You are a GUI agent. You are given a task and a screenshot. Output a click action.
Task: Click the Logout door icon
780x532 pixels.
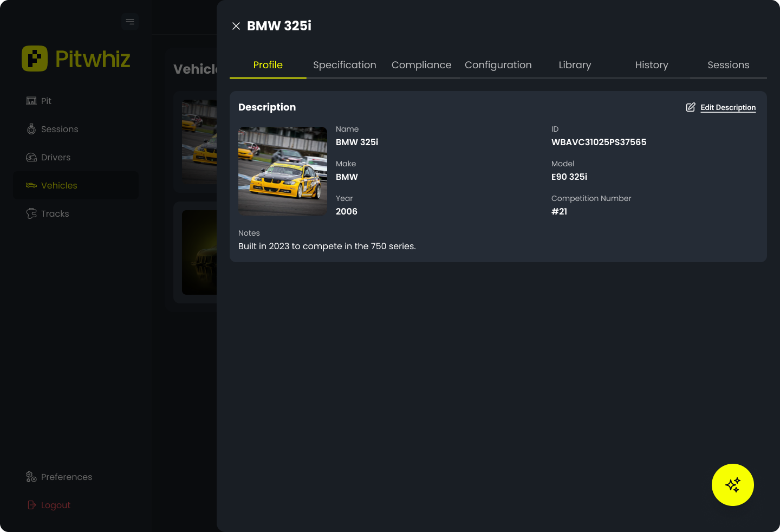[x=31, y=505]
